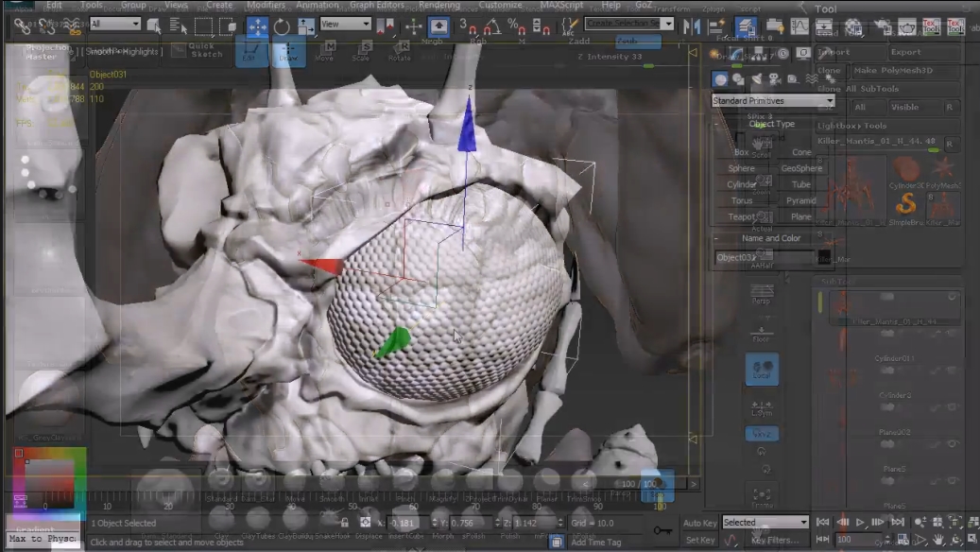Click the Align tool icon
The image size is (980, 552).
716,26
